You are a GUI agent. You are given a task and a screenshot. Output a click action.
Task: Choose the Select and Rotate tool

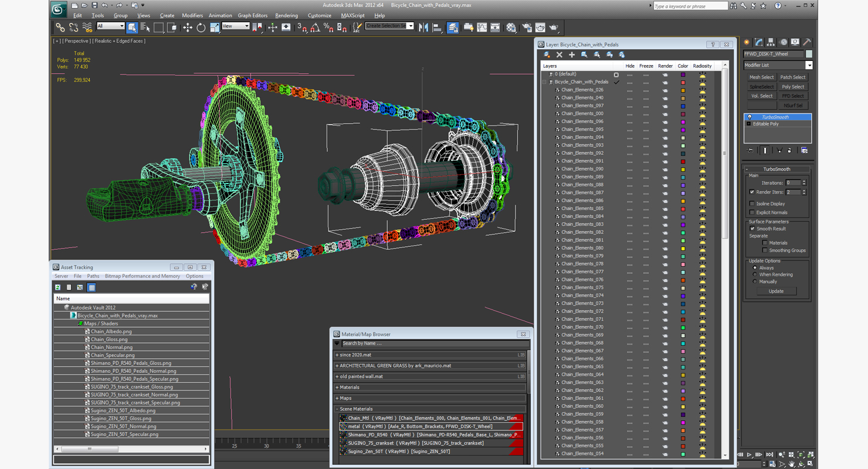(201, 27)
